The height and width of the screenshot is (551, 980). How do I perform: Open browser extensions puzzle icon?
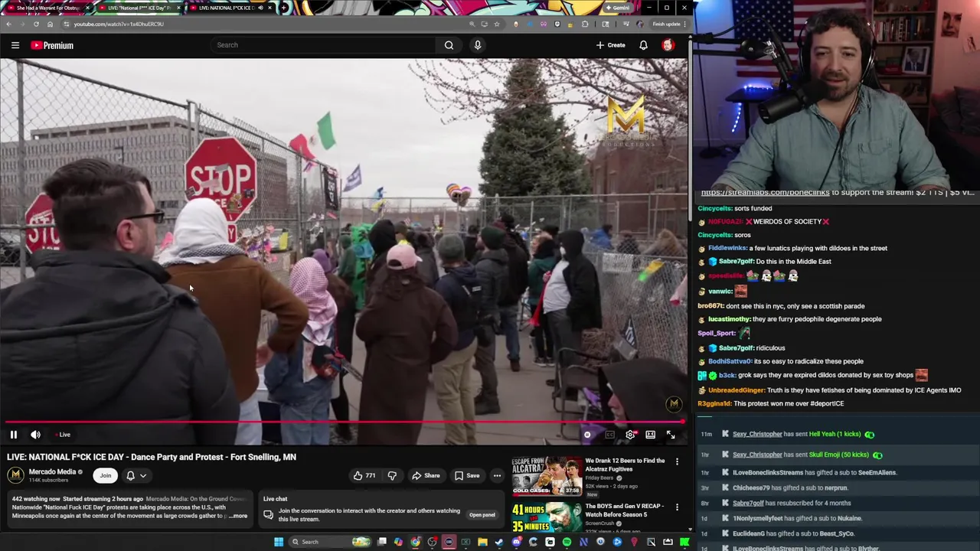point(585,24)
